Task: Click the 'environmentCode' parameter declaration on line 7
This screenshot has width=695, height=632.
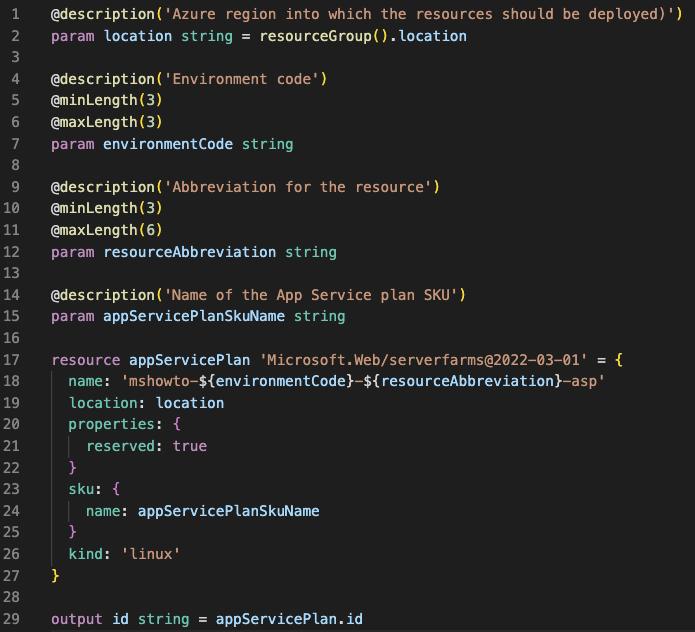Action: click(x=168, y=144)
